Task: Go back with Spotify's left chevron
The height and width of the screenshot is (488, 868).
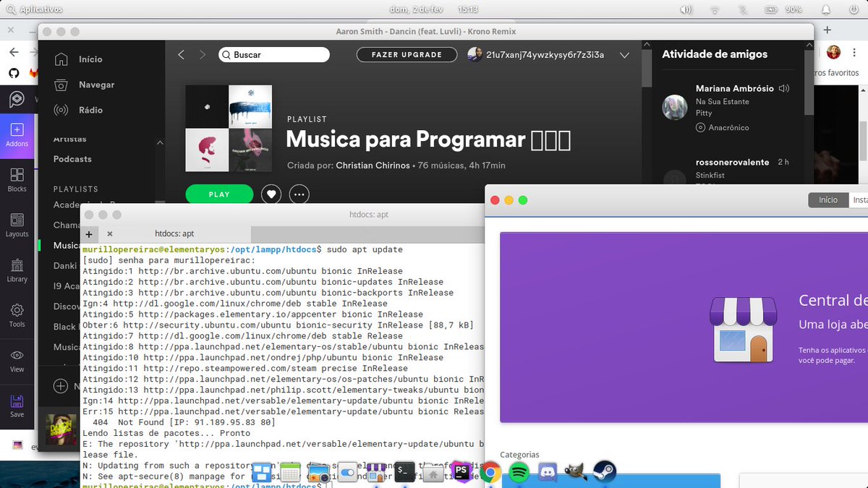Action: 181,55
